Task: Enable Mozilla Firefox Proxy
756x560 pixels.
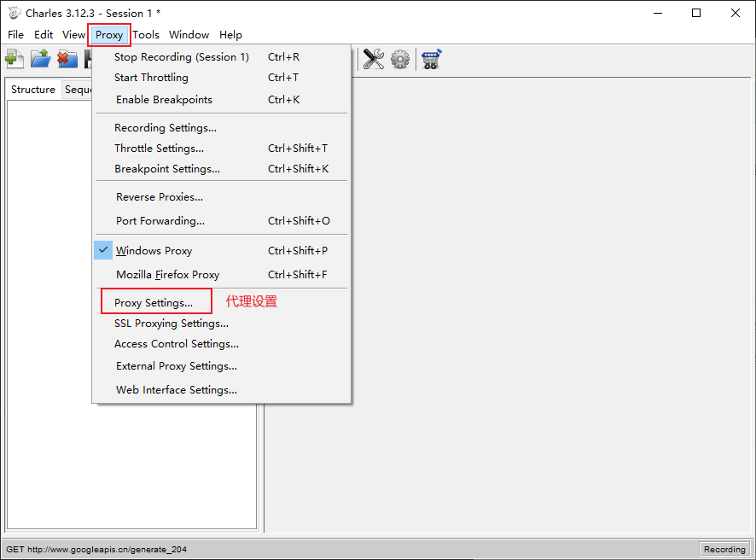Action: tap(221, 275)
